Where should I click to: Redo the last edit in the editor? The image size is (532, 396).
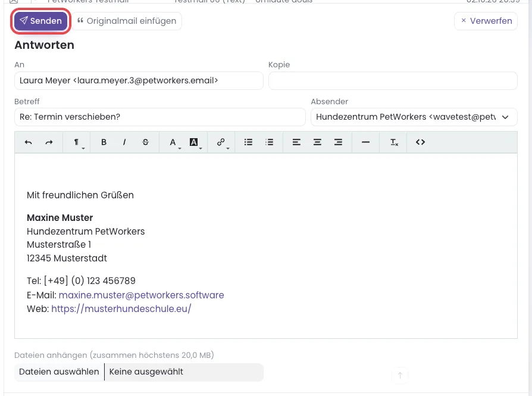pyautogui.click(x=49, y=142)
